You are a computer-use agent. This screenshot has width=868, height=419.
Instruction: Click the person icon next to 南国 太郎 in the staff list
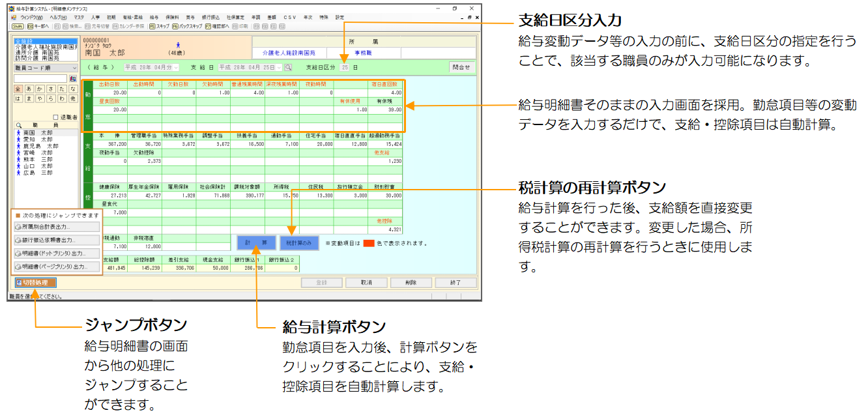pyautogui.click(x=18, y=133)
